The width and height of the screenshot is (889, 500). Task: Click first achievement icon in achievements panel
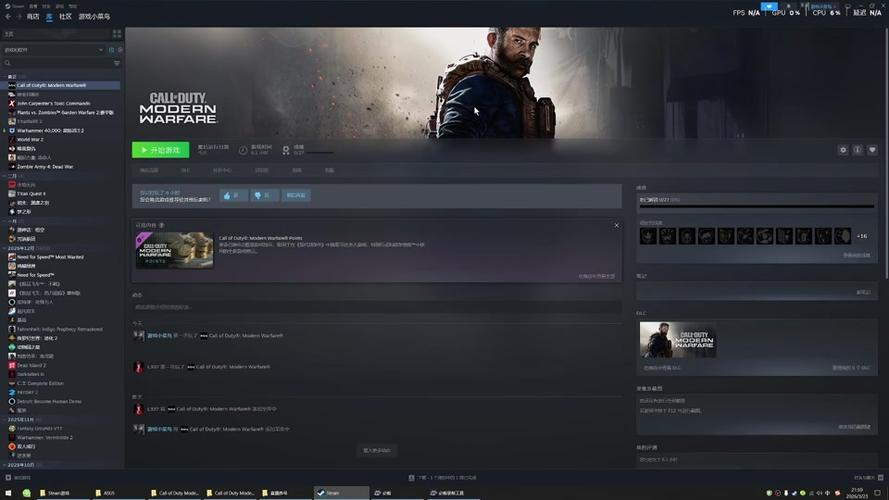(648, 236)
